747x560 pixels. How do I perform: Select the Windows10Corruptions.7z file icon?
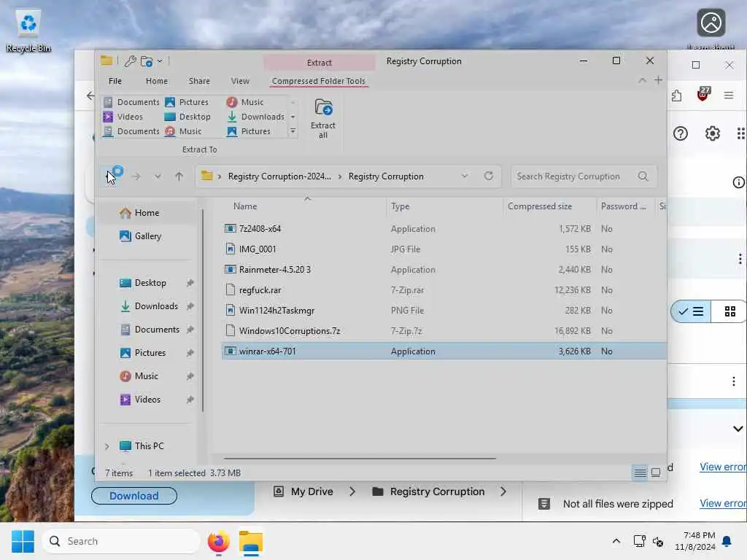[230, 330]
